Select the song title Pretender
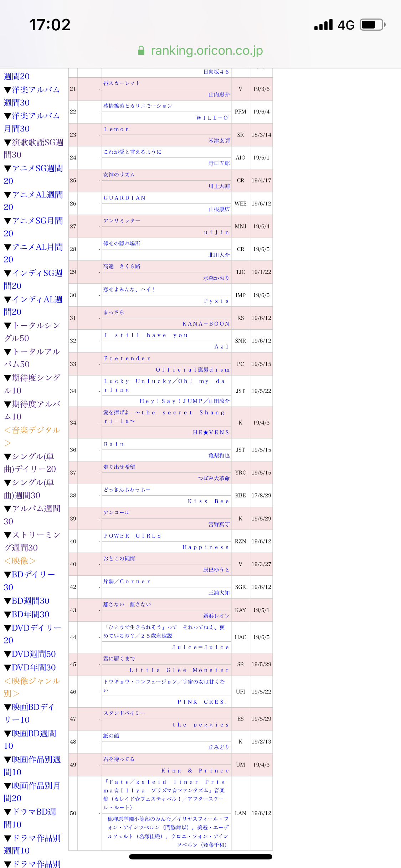This screenshot has height=868, width=401. (127, 358)
